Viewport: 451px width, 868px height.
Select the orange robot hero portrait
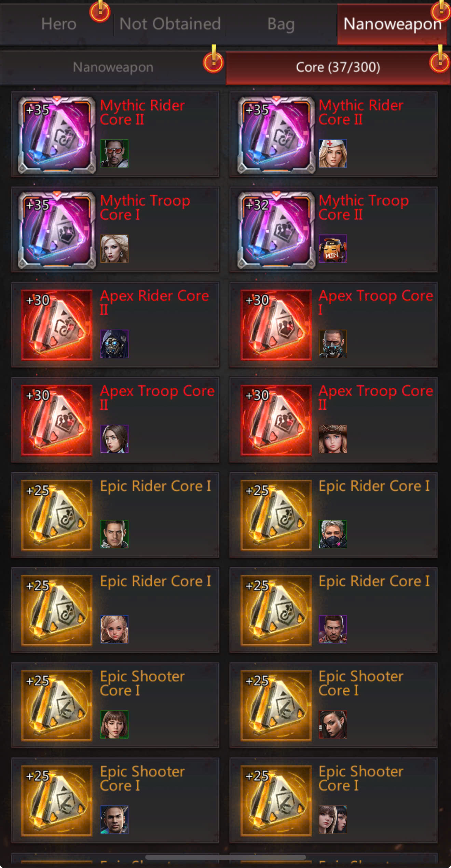[333, 248]
